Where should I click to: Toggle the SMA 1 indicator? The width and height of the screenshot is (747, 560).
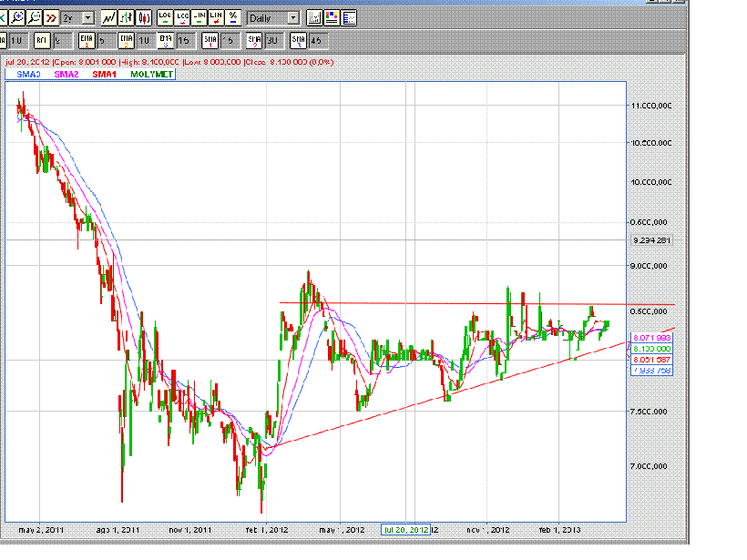pos(211,39)
